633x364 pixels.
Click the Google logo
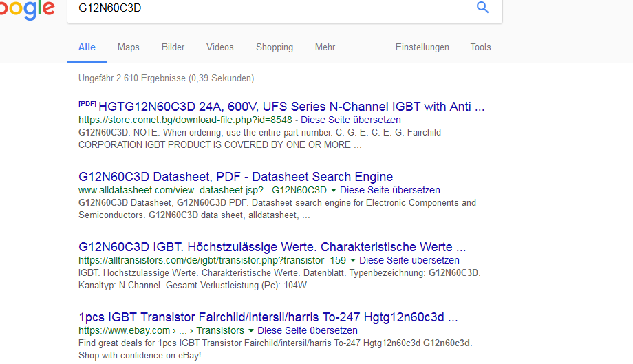click(x=27, y=9)
